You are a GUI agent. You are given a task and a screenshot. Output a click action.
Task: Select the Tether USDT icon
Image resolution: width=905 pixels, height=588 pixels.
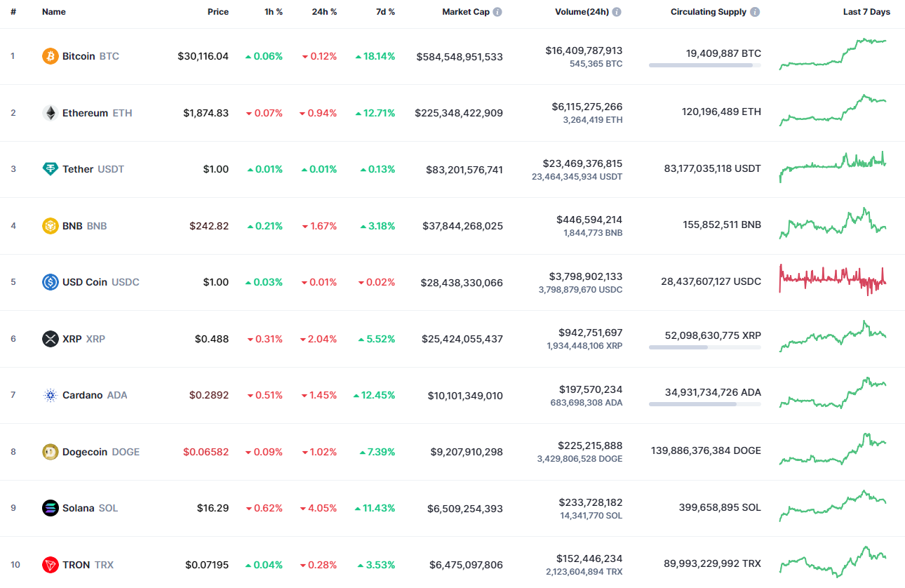50,169
